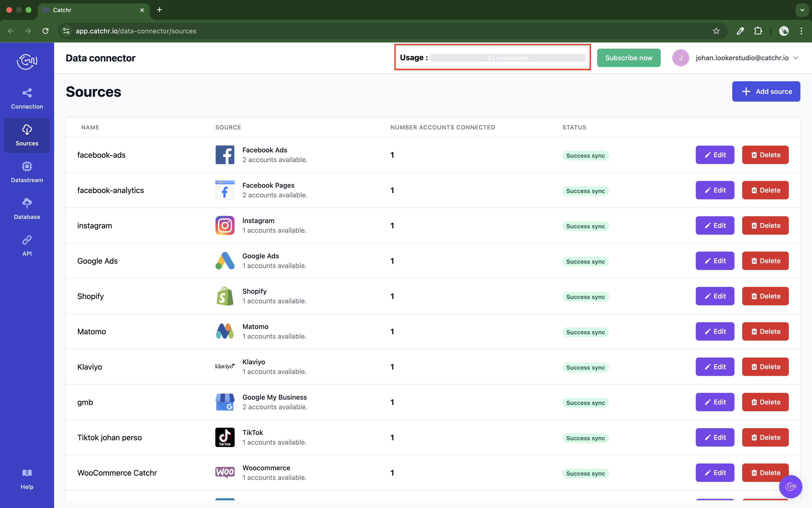The width and height of the screenshot is (812, 508).
Task: Delete the Google Ads source
Action: pos(765,261)
